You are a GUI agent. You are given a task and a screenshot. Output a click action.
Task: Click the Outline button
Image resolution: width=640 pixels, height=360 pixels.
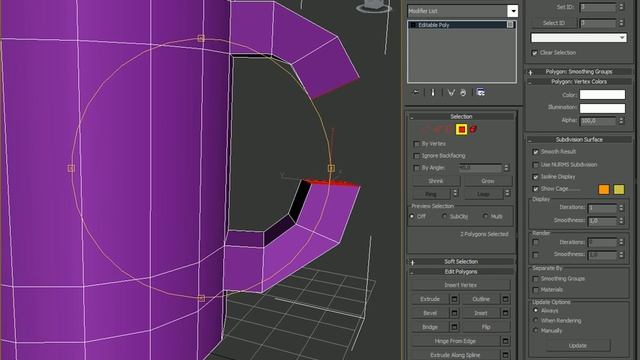pos(481,299)
